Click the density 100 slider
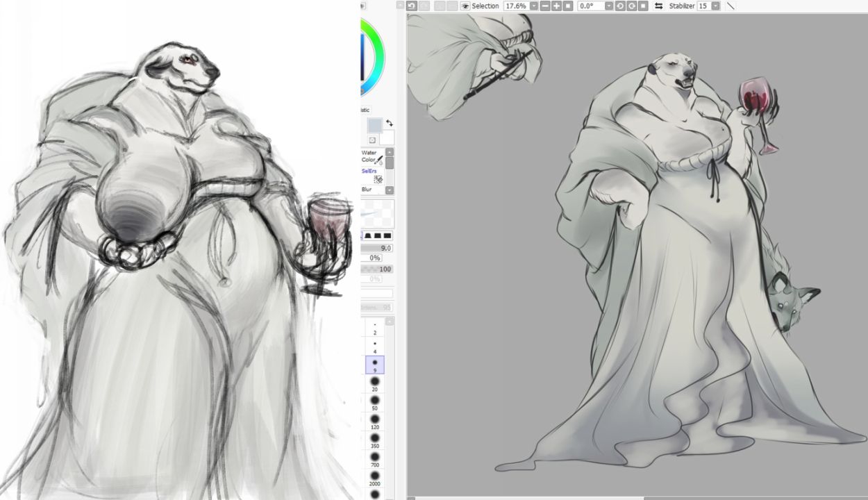868x500 pixels. coord(376,269)
